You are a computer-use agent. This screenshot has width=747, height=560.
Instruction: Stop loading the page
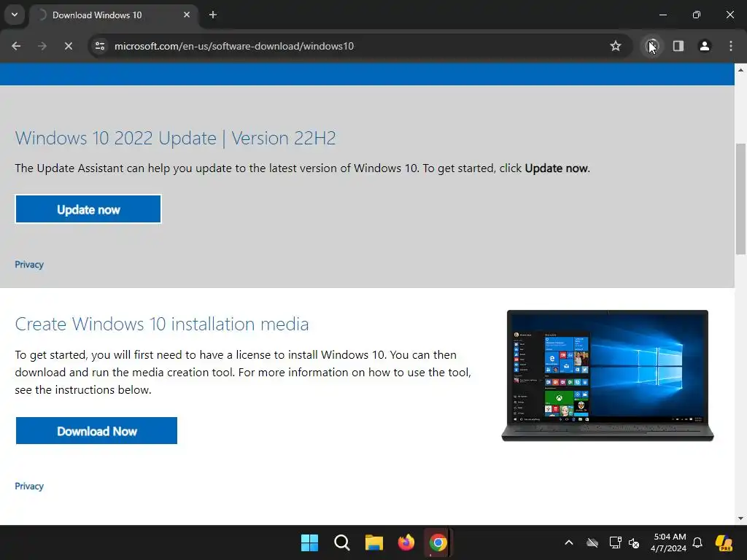[69, 46]
